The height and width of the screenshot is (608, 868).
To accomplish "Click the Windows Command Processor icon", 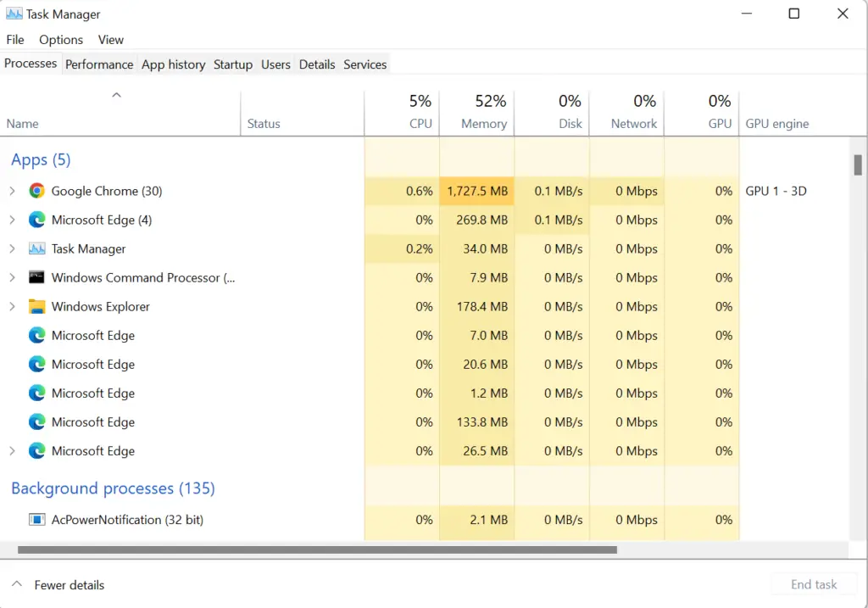I will coord(36,277).
